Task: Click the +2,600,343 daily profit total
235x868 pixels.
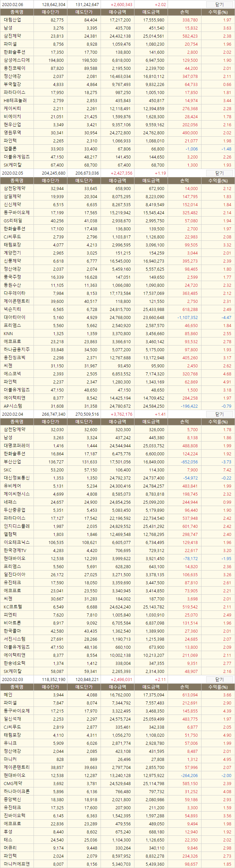Action: (121, 5)
